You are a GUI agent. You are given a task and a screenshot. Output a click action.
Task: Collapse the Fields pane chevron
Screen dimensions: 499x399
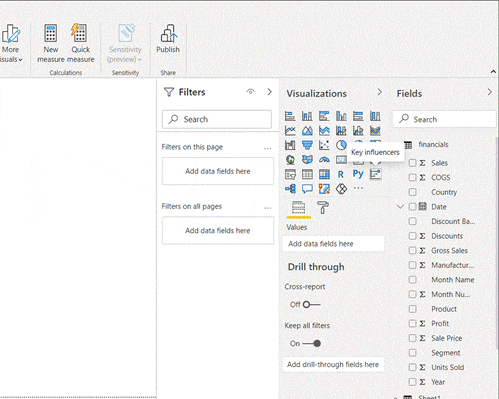point(489,92)
